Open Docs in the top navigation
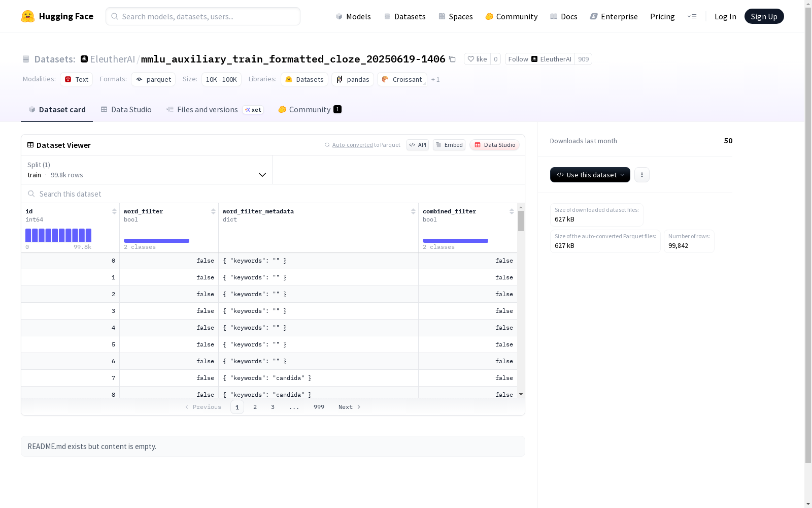 (564, 16)
